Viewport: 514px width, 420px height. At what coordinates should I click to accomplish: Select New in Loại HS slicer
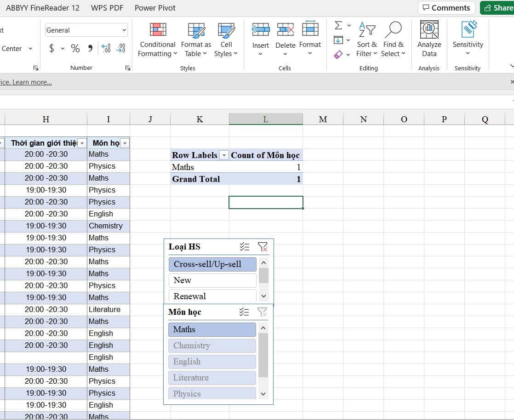(212, 280)
